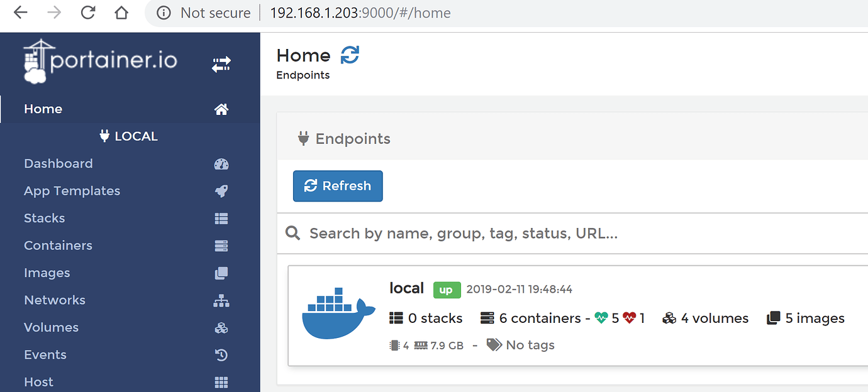Open Volumes via the cubes icon

221,327
